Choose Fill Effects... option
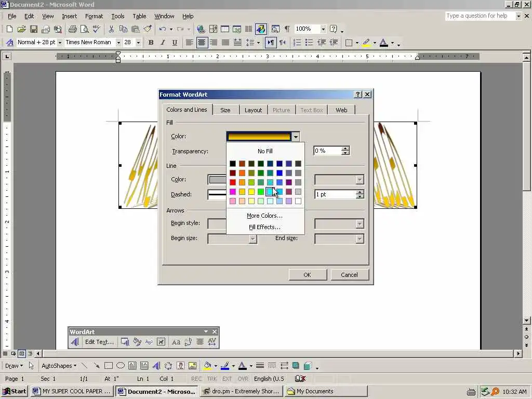 coord(264,228)
